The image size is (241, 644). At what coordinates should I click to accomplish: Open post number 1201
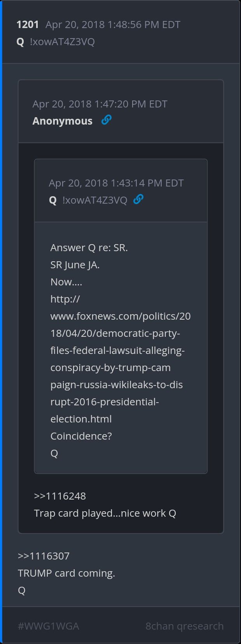pyautogui.click(x=28, y=25)
